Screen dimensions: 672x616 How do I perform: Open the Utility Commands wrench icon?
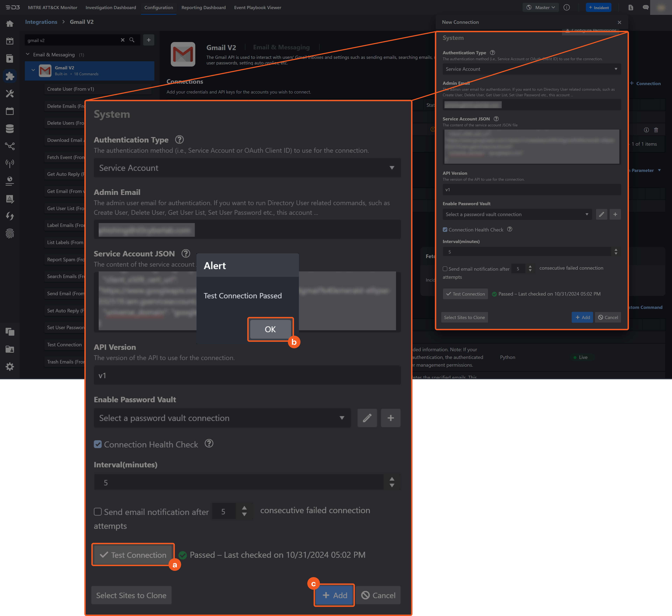point(10,94)
